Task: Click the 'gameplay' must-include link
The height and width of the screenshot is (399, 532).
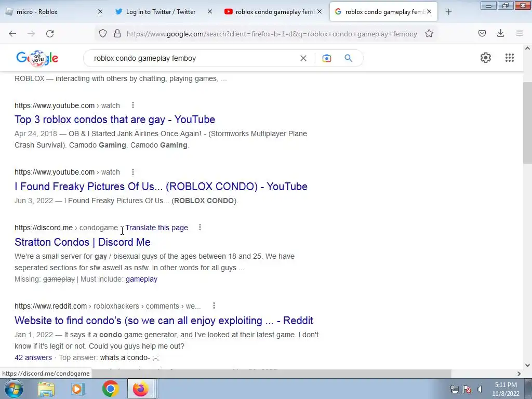Action: [141, 279]
